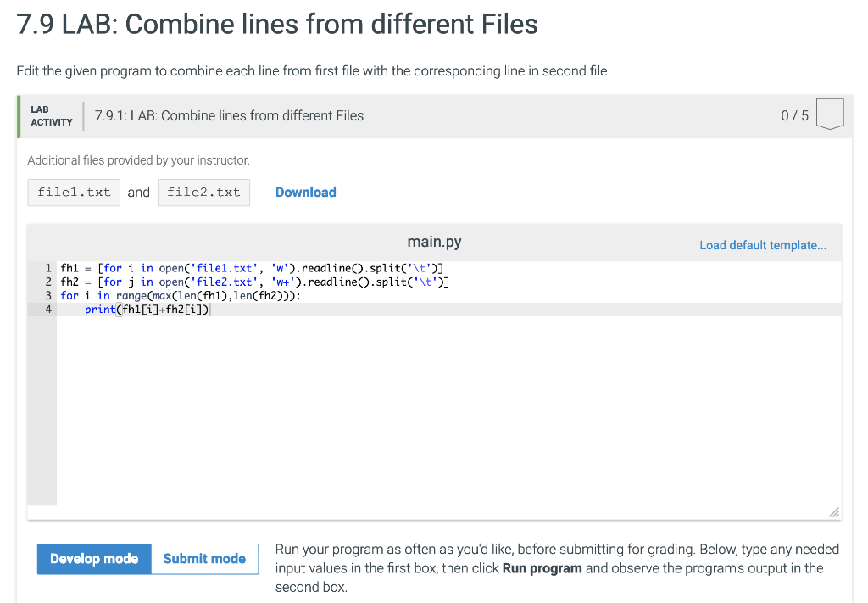This screenshot has height=603, width=868.
Task: Click the resize grip on the code editor
Action: [x=833, y=512]
